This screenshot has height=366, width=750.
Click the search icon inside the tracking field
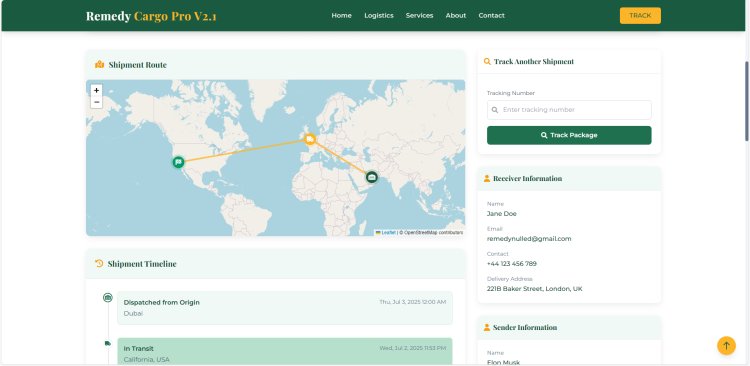click(495, 110)
